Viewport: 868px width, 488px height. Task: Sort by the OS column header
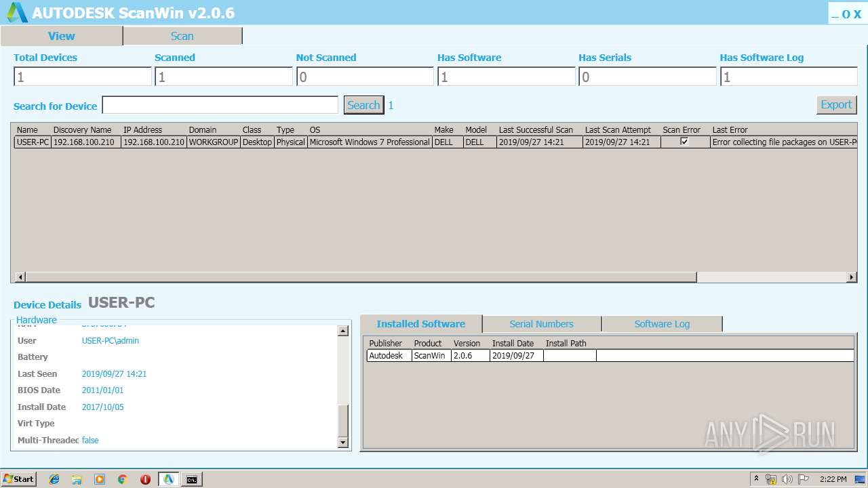[x=315, y=129]
